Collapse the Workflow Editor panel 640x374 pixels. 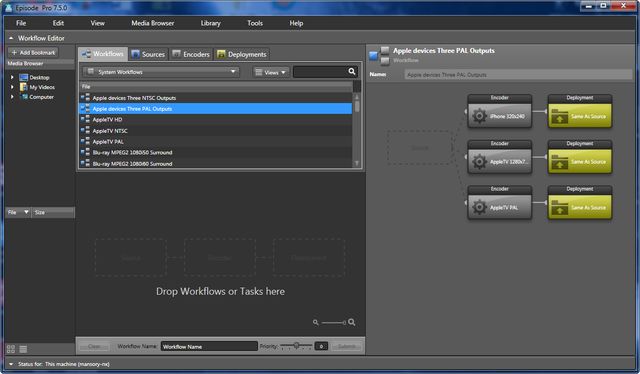11,38
